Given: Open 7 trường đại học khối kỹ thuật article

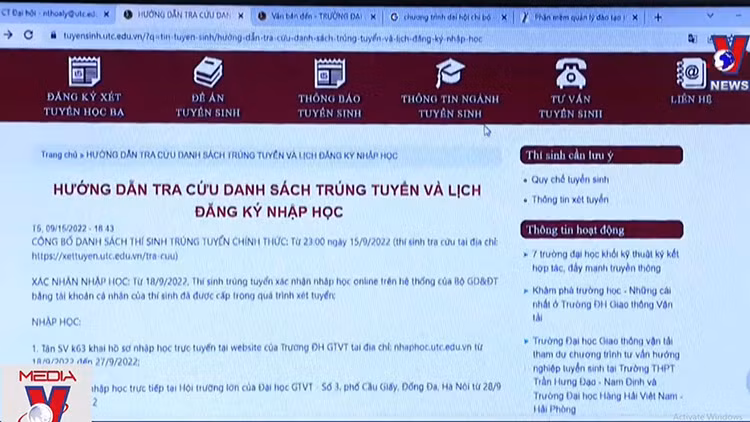Looking at the screenshot, I should [605, 261].
